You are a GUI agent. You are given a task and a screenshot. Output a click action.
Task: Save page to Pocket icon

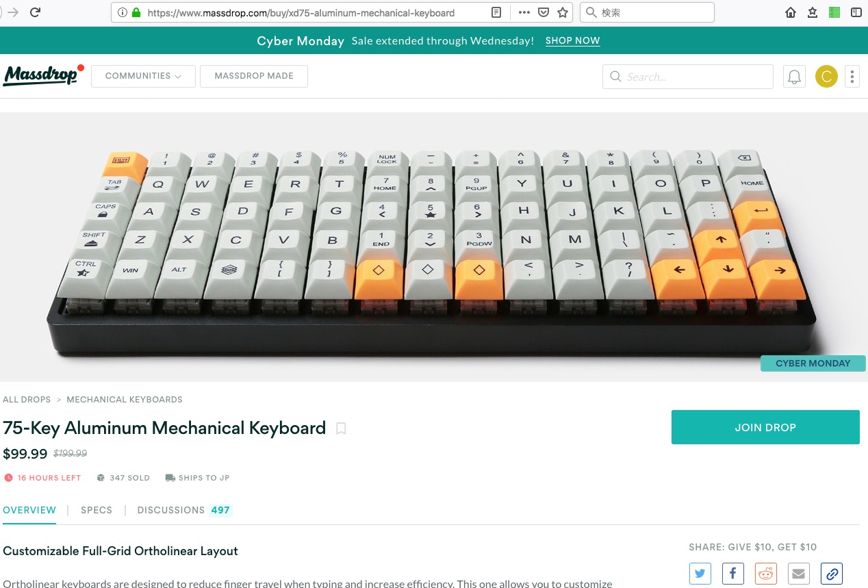[x=543, y=12]
